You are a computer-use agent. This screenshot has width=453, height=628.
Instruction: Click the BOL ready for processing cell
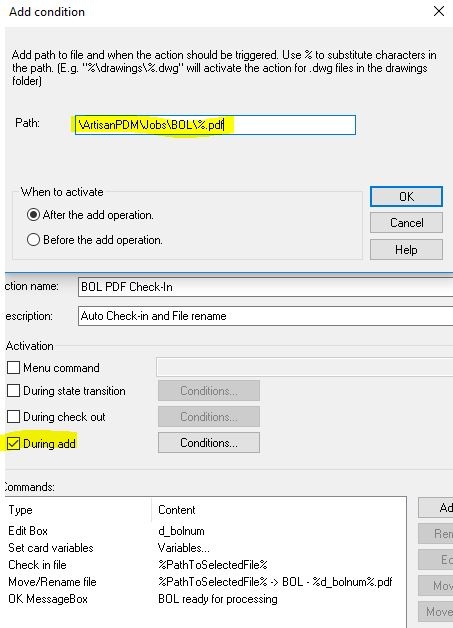pos(217,599)
